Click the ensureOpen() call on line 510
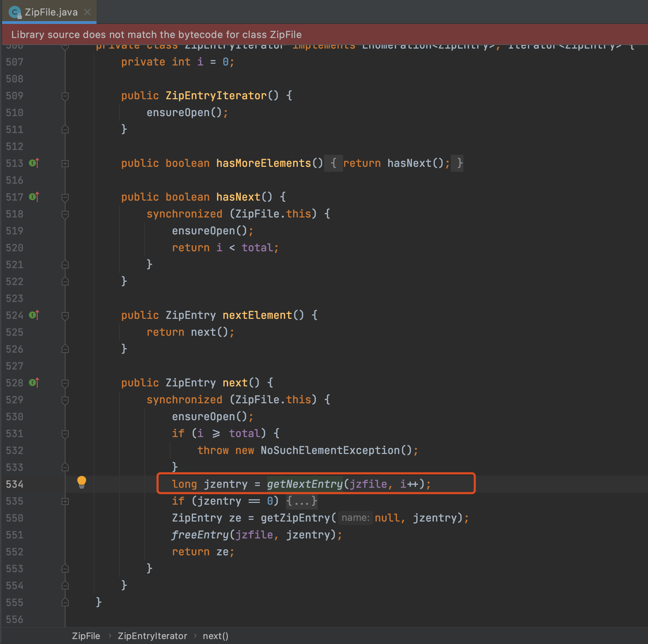Screen dimensions: 648x644 coord(187,112)
